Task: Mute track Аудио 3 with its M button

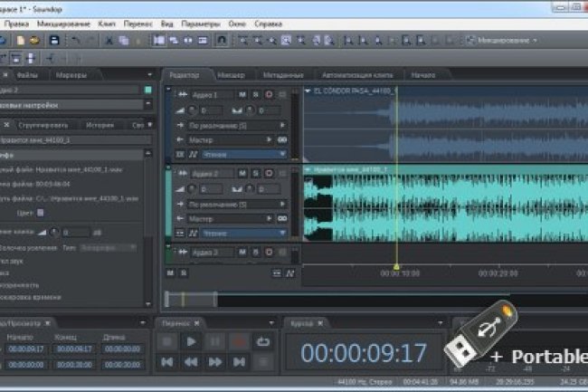Action: click(x=242, y=252)
